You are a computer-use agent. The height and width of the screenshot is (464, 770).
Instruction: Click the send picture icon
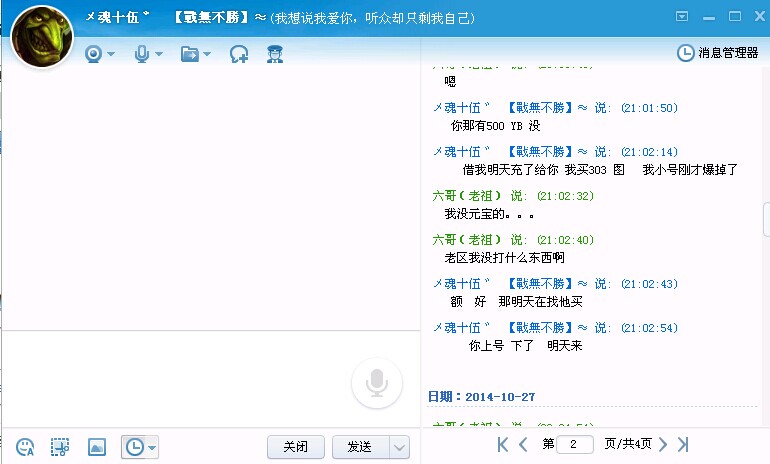[97, 447]
